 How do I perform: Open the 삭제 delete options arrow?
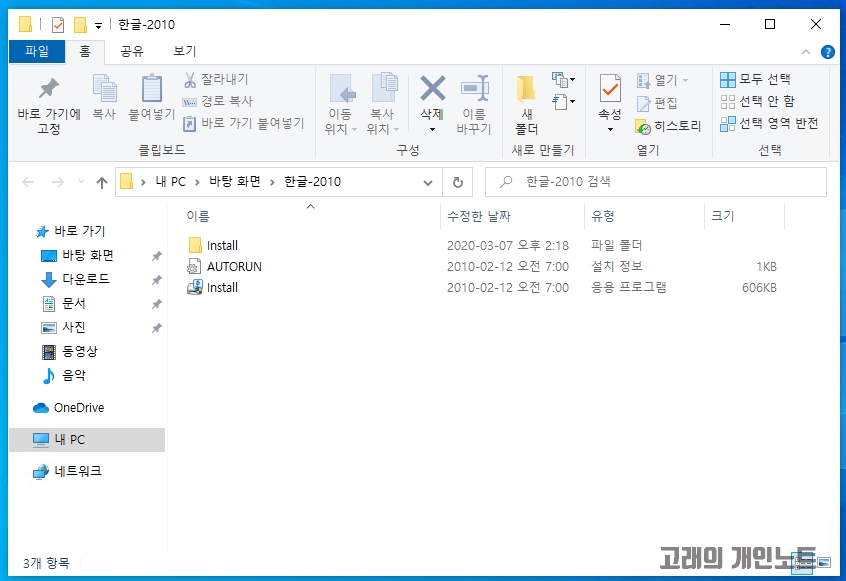(x=432, y=129)
